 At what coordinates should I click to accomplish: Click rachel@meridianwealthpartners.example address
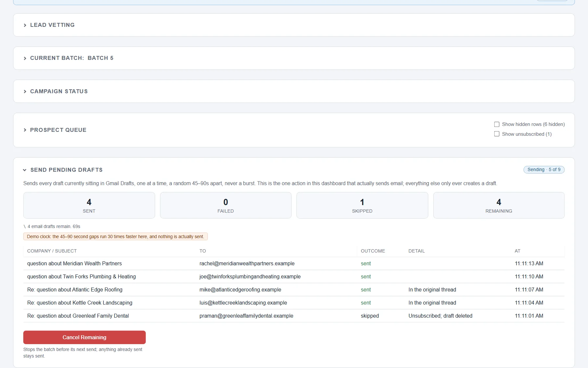click(247, 263)
